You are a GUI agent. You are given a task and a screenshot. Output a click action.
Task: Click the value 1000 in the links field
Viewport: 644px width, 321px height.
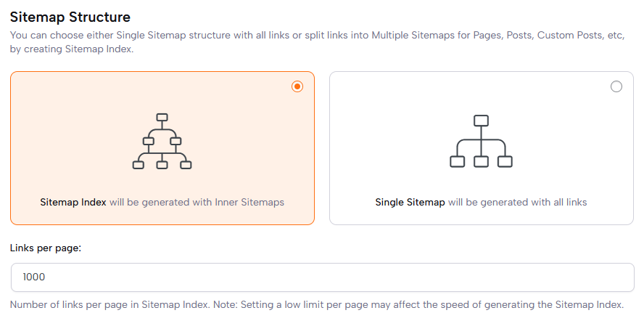(x=34, y=277)
